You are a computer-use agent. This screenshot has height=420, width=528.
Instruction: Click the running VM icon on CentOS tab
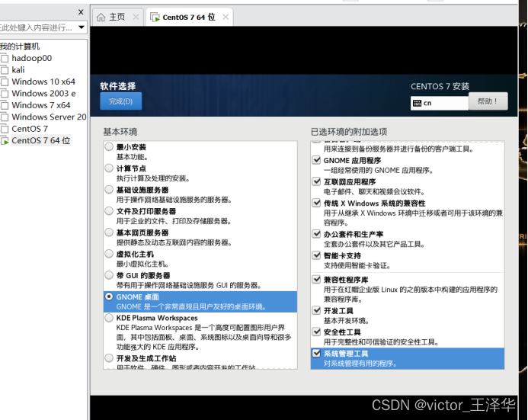pyautogui.click(x=155, y=18)
